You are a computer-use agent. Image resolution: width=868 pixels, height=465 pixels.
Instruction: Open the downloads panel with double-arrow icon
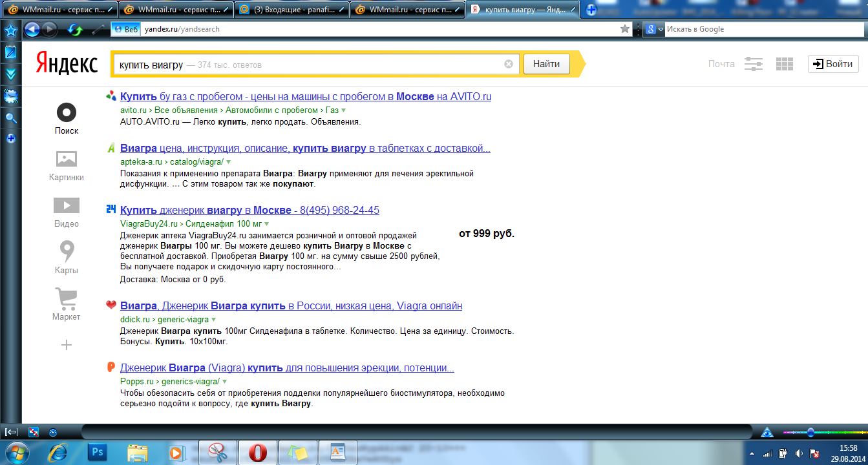[x=11, y=74]
